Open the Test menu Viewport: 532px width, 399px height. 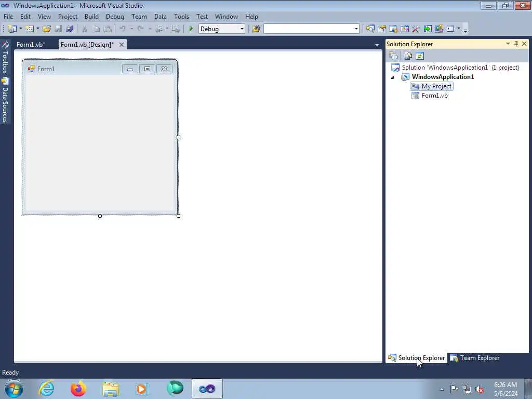202,16
